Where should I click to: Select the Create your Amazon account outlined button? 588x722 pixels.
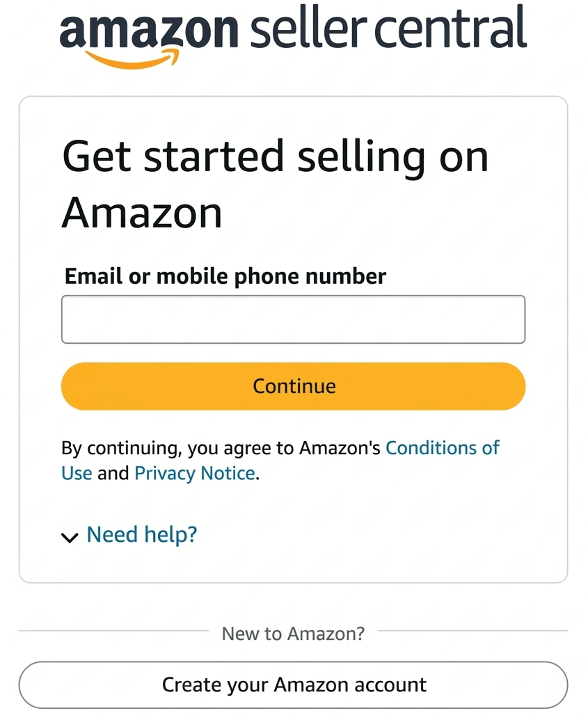click(x=294, y=684)
